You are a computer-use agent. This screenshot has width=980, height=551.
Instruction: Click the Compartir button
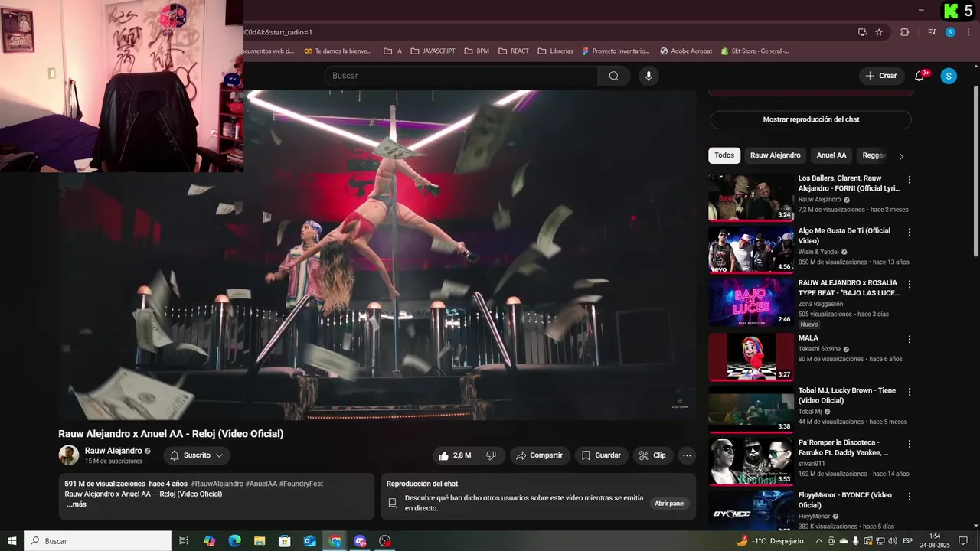540,455
